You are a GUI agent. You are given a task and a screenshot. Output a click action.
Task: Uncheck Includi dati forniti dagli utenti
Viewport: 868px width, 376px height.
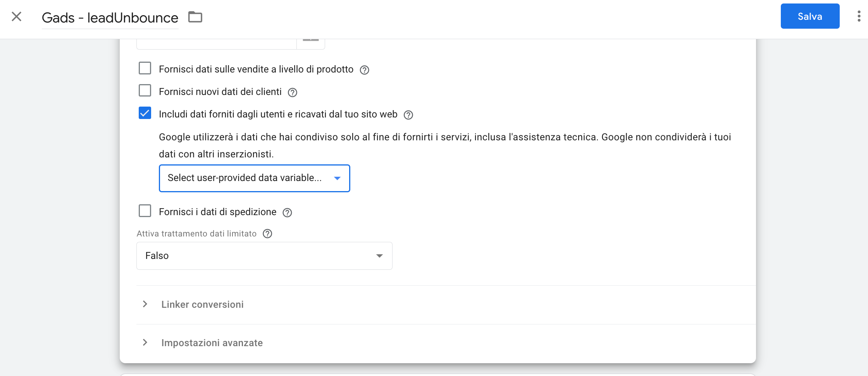(x=145, y=114)
